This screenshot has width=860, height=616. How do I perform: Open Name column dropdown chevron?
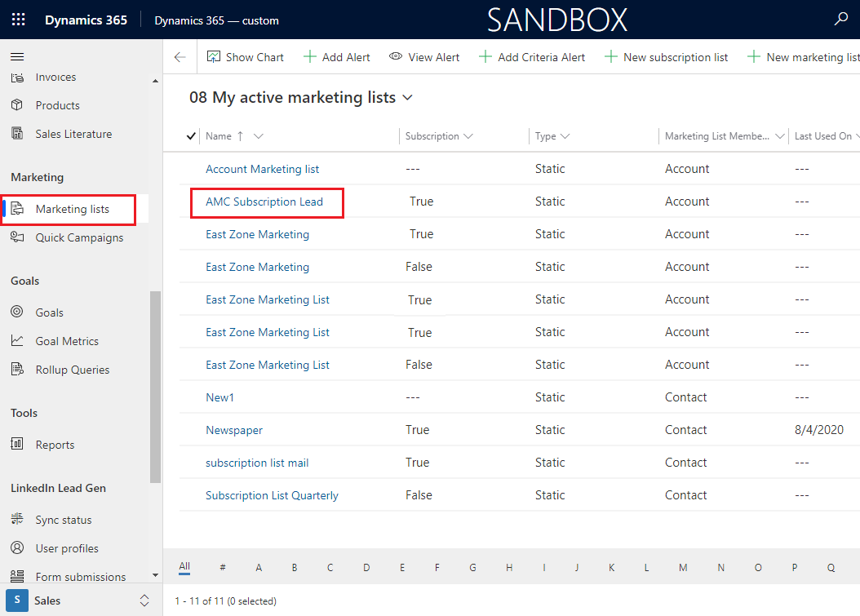259,136
